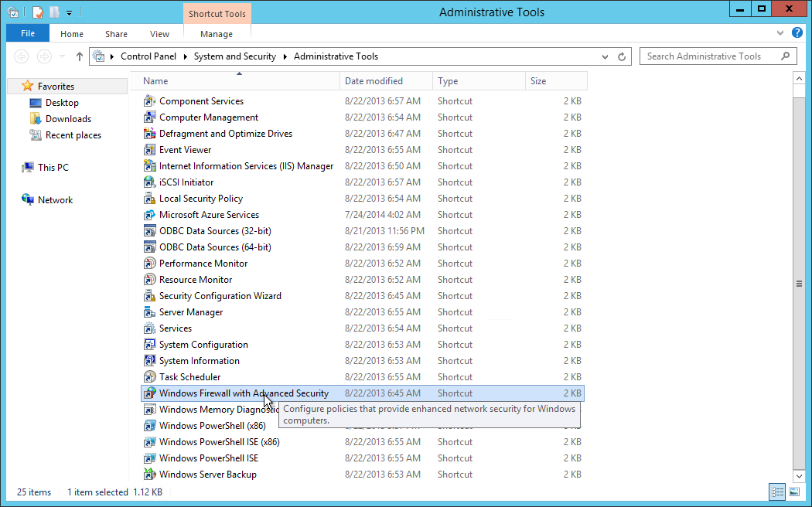Viewport: 812px width, 507px height.
Task: Expand breadcrumb arrow after Control Panel
Action: pos(186,56)
